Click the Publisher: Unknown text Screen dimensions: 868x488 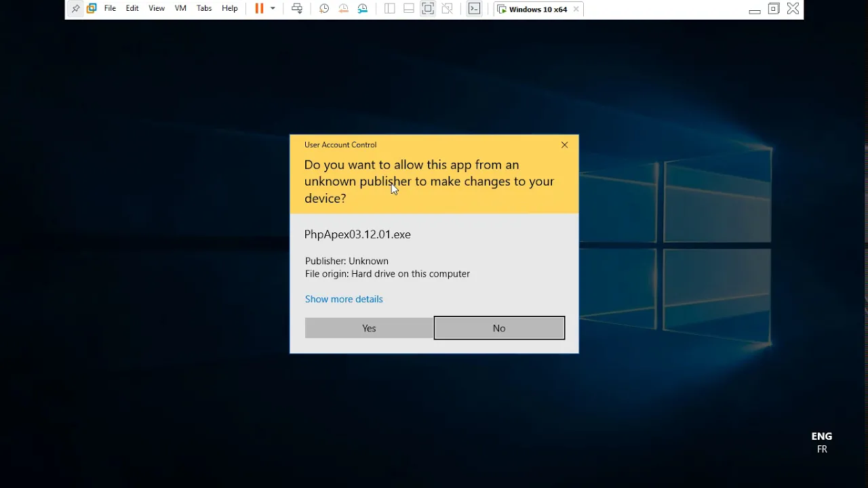[347, 261]
